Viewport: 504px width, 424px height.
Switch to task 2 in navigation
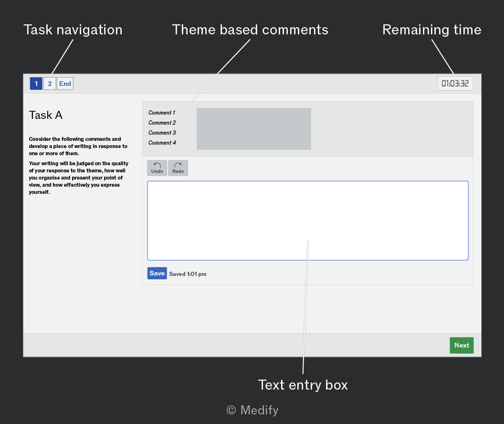coord(50,84)
